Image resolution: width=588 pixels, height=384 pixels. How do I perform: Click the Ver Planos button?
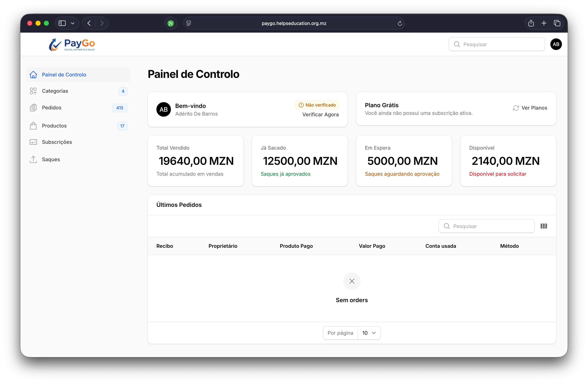coord(530,108)
